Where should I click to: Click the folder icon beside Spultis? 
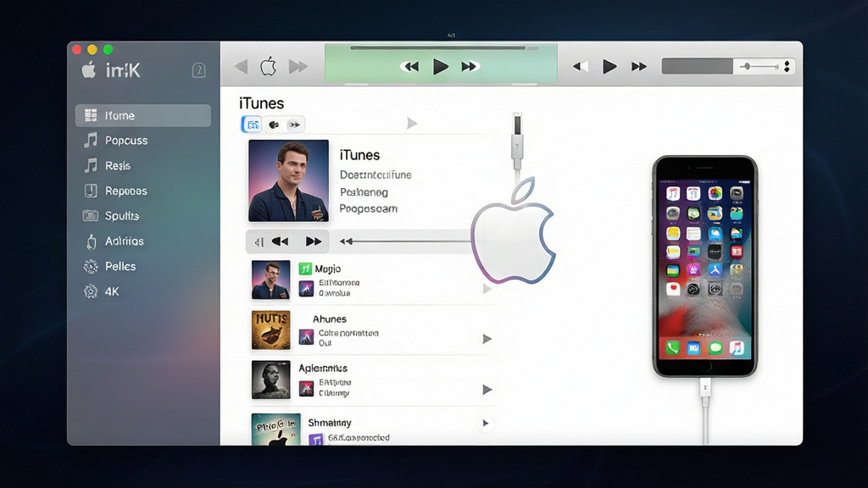click(x=90, y=216)
